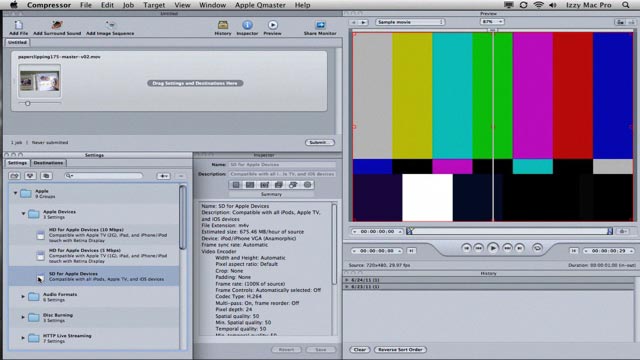Click the left arrow in the Preview header
This screenshot has height=360, width=640.
(x=354, y=22)
